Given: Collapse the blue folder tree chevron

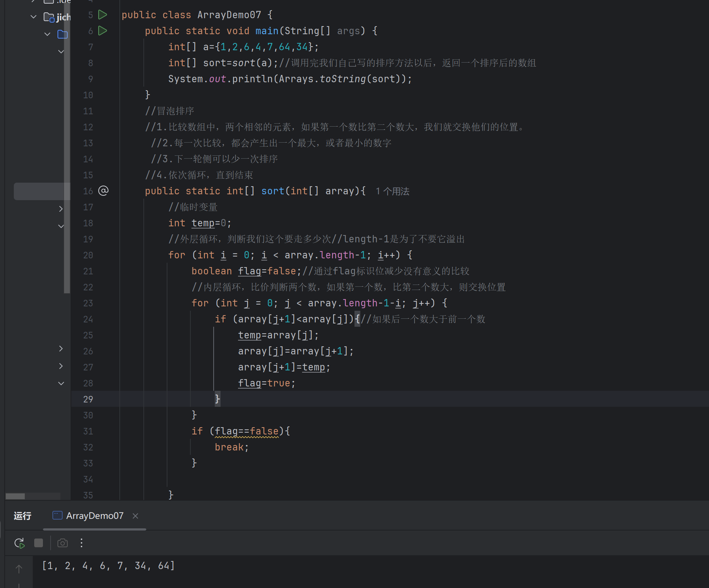Looking at the screenshot, I should pyautogui.click(x=47, y=34).
